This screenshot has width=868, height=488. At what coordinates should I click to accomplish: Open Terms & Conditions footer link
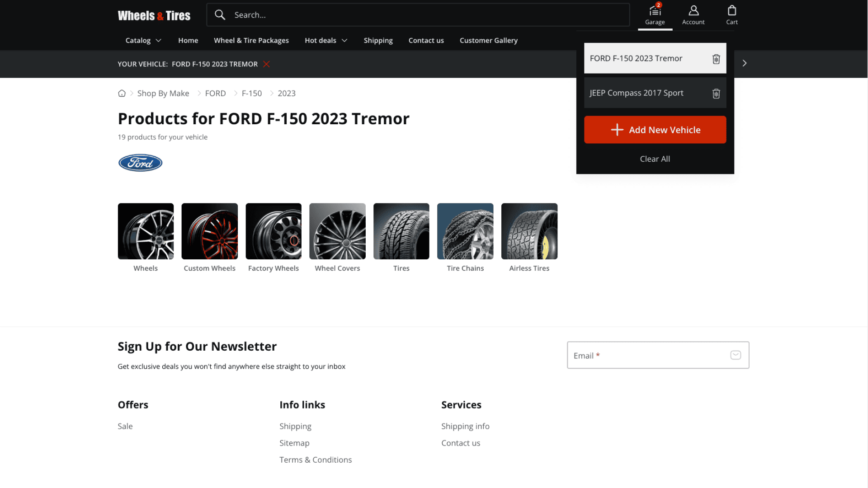click(x=316, y=460)
